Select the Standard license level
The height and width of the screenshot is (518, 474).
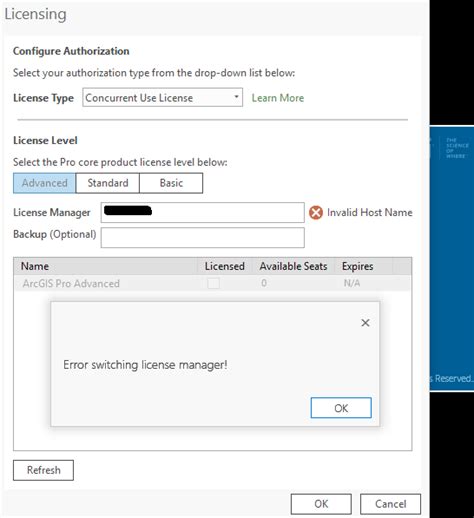pos(108,183)
